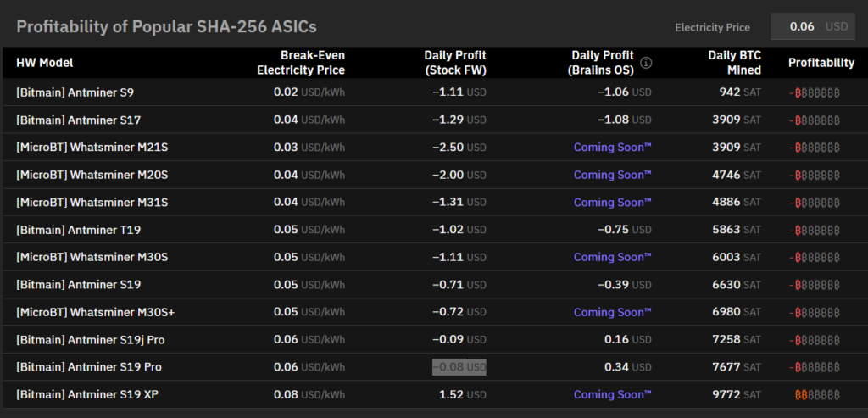This screenshot has width=868, height=418.
Task: Click Coming Soon link in Antminer S19 XP row
Action: pyautogui.click(x=613, y=395)
